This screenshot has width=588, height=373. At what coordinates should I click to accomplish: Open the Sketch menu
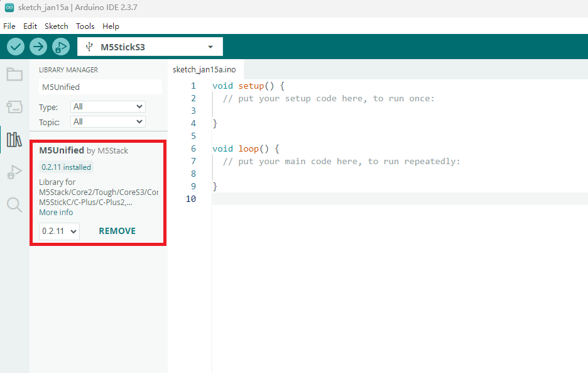56,26
